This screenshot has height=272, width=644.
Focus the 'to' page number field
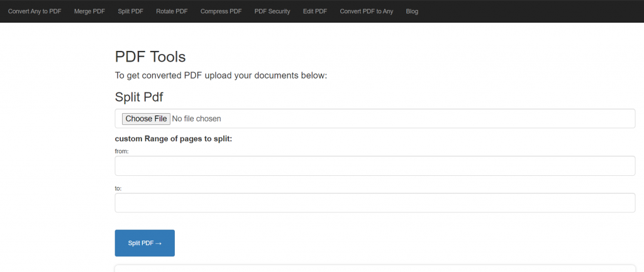[375, 203]
